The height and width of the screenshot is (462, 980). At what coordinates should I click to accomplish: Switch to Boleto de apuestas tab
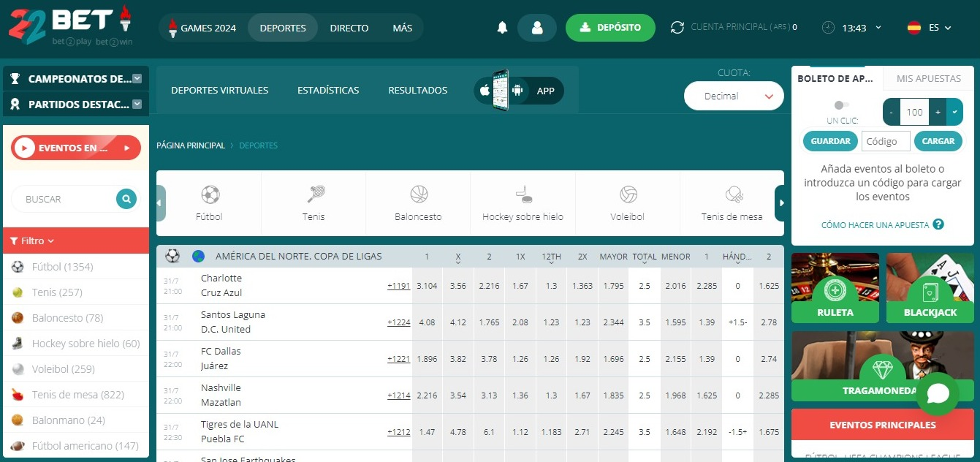pos(835,78)
